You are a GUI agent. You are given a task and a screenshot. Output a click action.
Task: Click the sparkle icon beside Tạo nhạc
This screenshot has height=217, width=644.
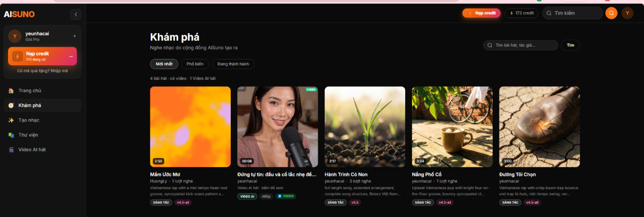click(11, 120)
